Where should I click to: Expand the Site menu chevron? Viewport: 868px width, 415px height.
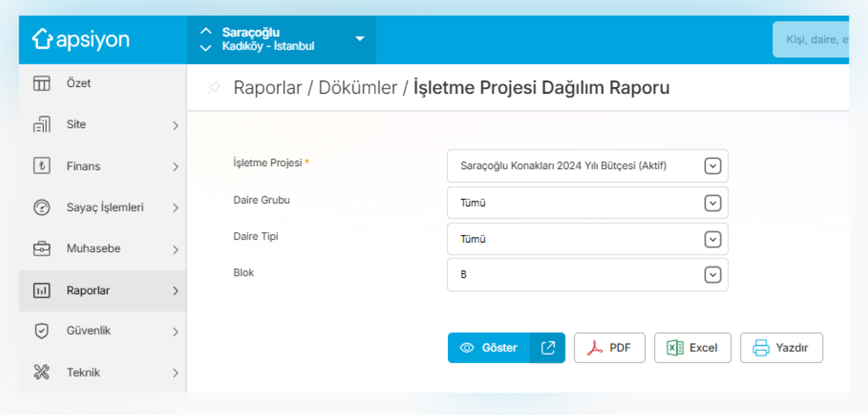point(175,126)
